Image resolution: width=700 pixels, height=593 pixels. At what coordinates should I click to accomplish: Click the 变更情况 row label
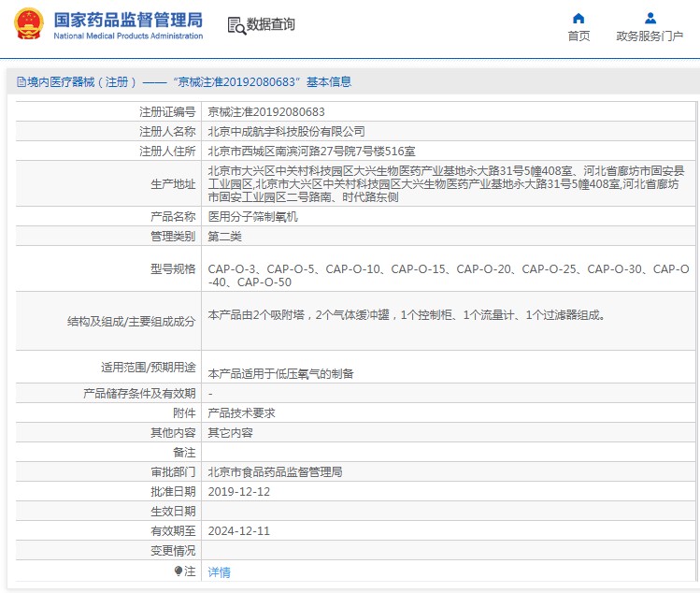pos(173,551)
